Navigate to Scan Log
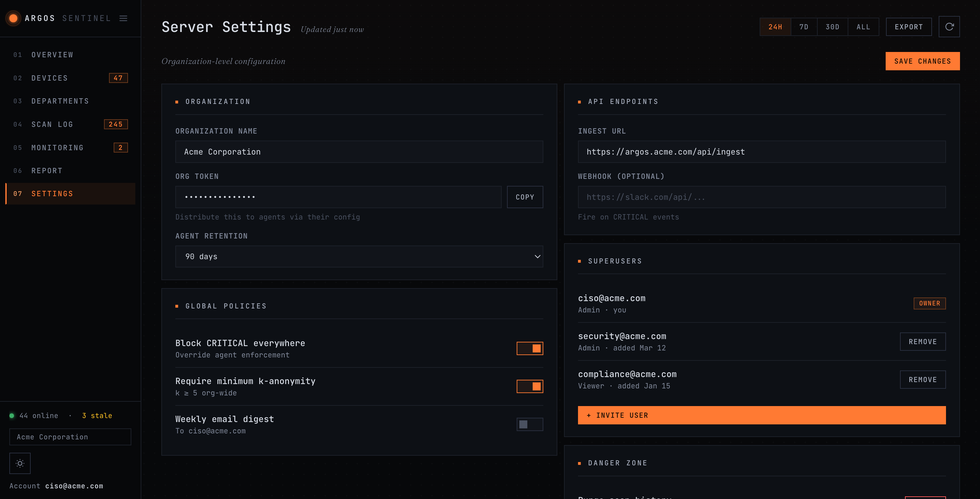The width and height of the screenshot is (980, 499). tap(70, 124)
